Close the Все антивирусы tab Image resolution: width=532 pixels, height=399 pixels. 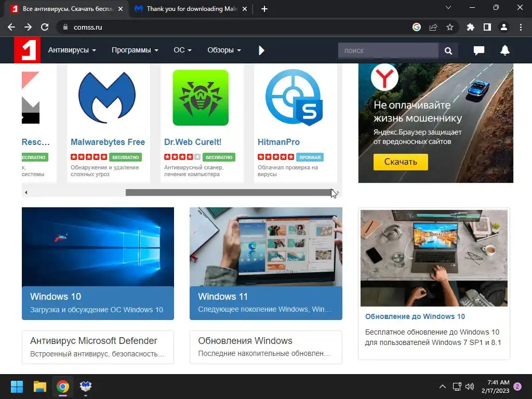[x=121, y=9]
